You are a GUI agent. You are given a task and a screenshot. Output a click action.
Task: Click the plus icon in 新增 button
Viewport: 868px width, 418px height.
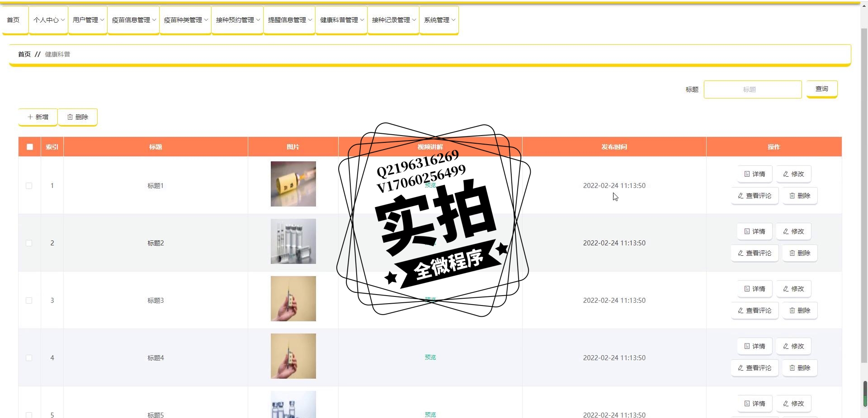coord(30,117)
